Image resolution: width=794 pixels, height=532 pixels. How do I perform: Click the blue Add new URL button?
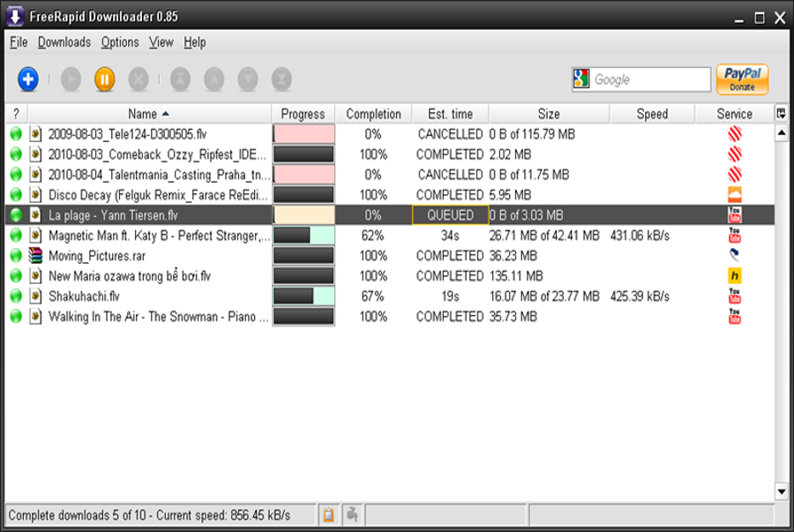[28, 79]
